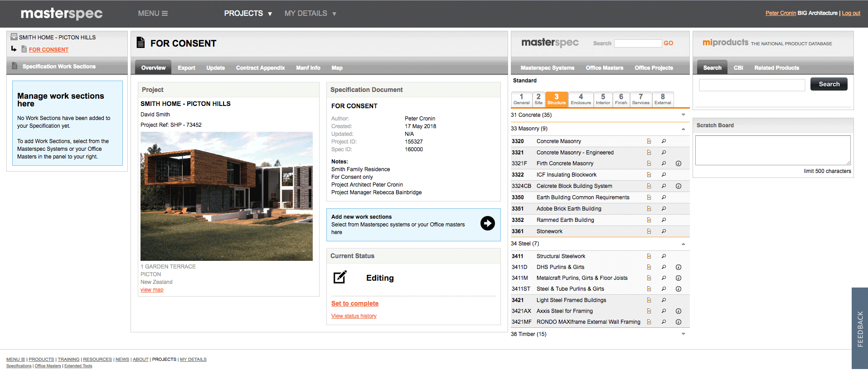The height and width of the screenshot is (379, 868).
Task: Click the Editing status pencil icon
Action: [340, 278]
